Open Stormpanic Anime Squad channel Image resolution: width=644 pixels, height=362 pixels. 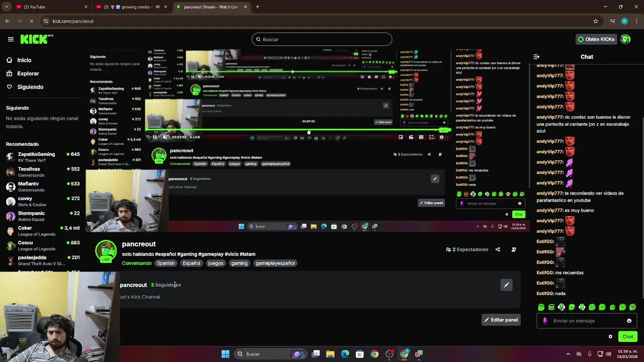tap(43, 216)
